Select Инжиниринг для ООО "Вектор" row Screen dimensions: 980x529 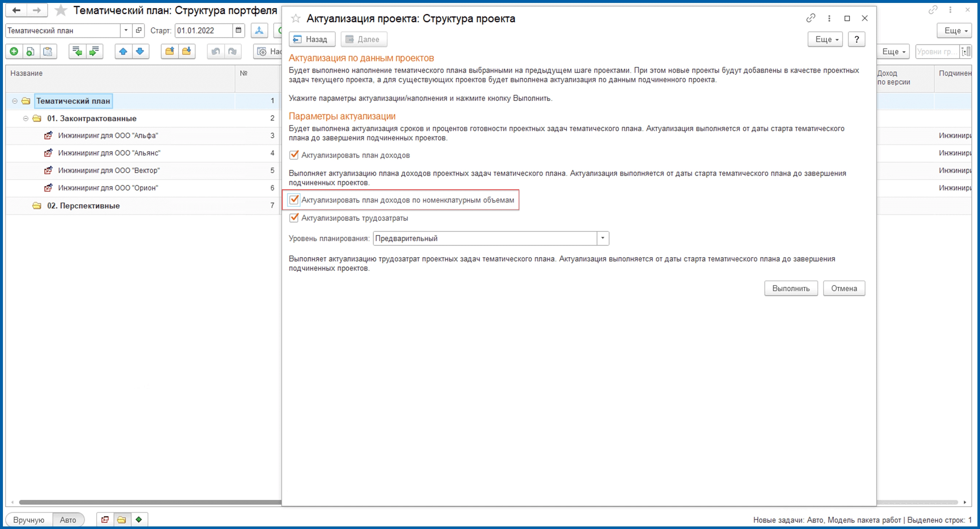(109, 171)
